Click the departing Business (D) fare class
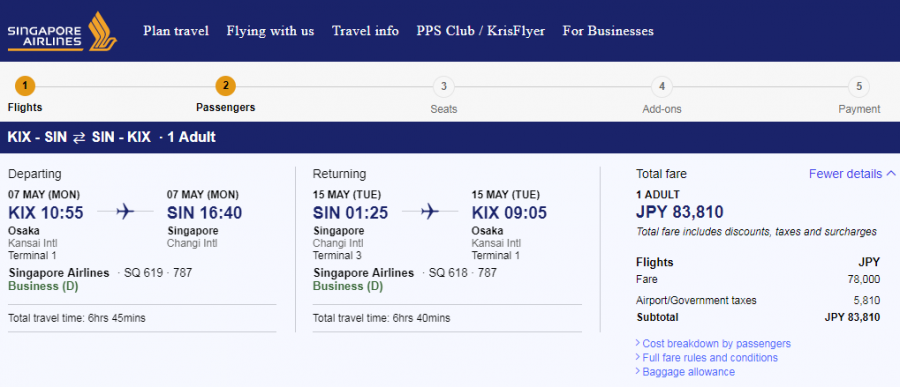900x387 pixels. [43, 287]
